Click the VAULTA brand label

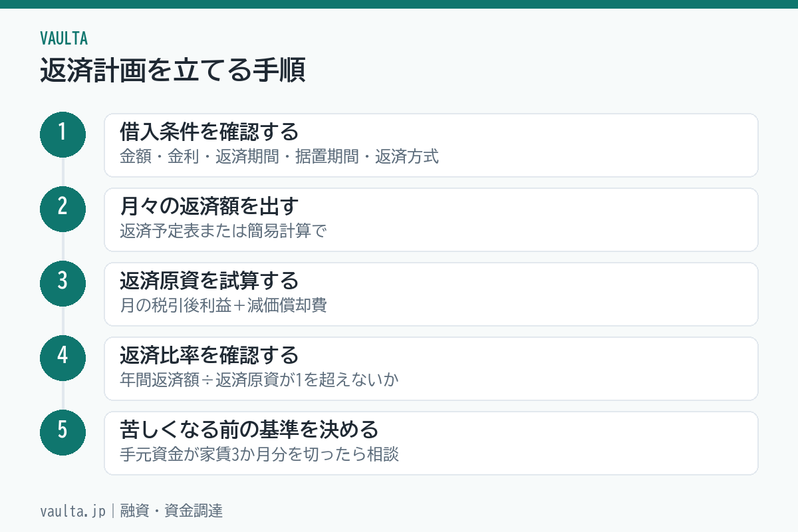click(64, 38)
